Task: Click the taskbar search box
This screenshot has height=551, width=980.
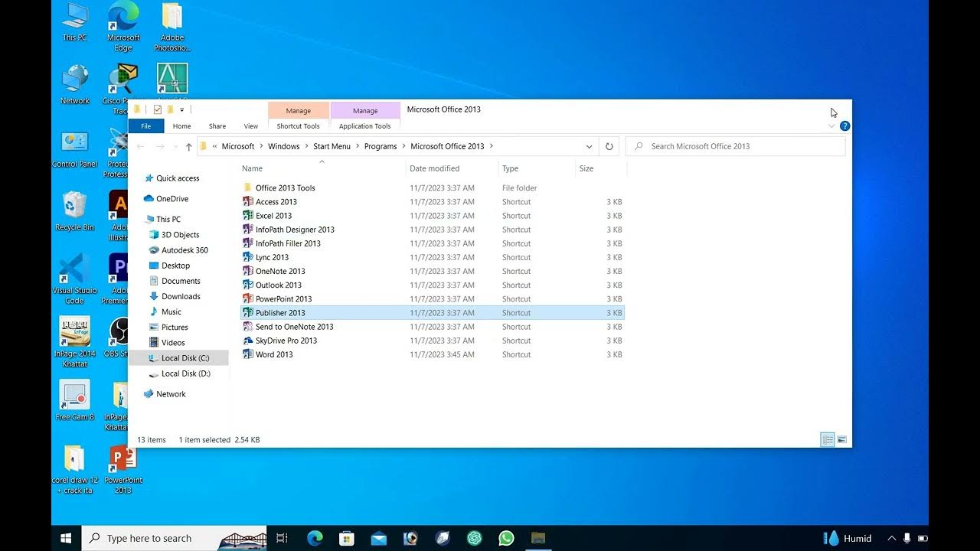Action: point(175,538)
